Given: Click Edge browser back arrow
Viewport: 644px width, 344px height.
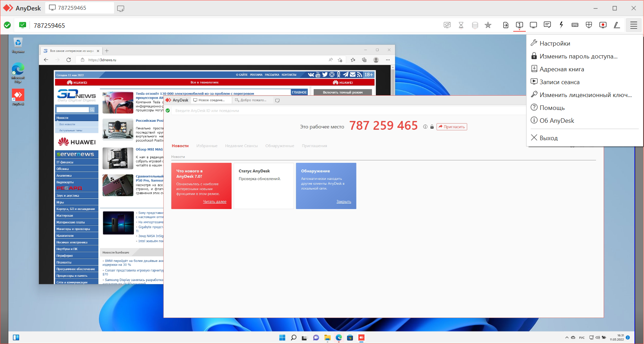Looking at the screenshot, I should [x=46, y=60].
